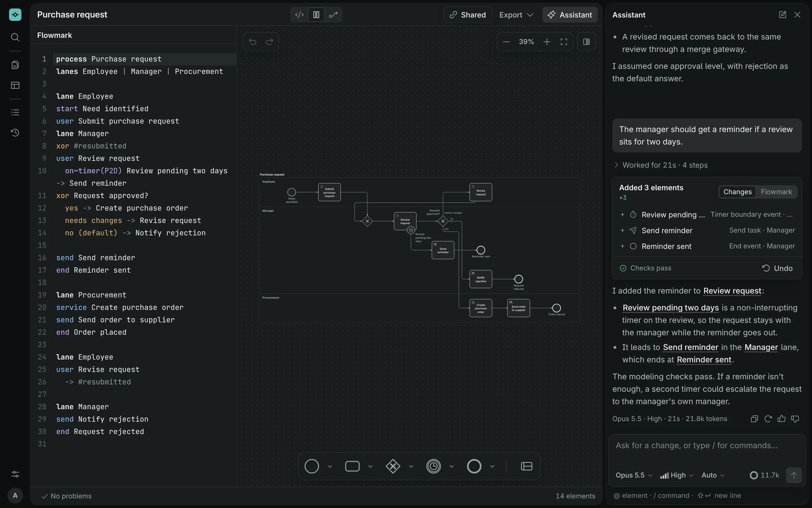Select the Changes tab
812x508 pixels.
(x=737, y=192)
